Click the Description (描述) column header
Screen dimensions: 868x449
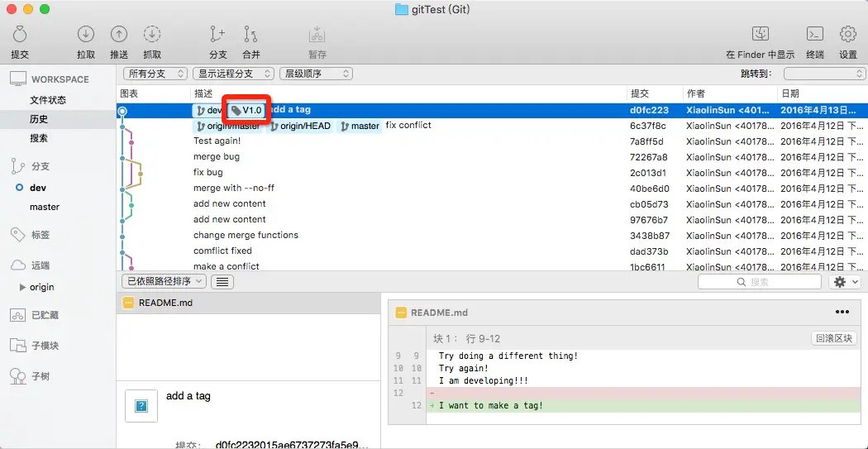coord(408,93)
